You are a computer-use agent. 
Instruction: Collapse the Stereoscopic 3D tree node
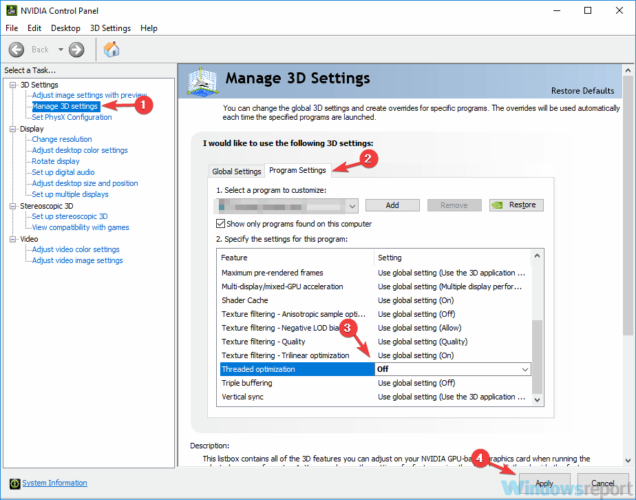pos(13,206)
